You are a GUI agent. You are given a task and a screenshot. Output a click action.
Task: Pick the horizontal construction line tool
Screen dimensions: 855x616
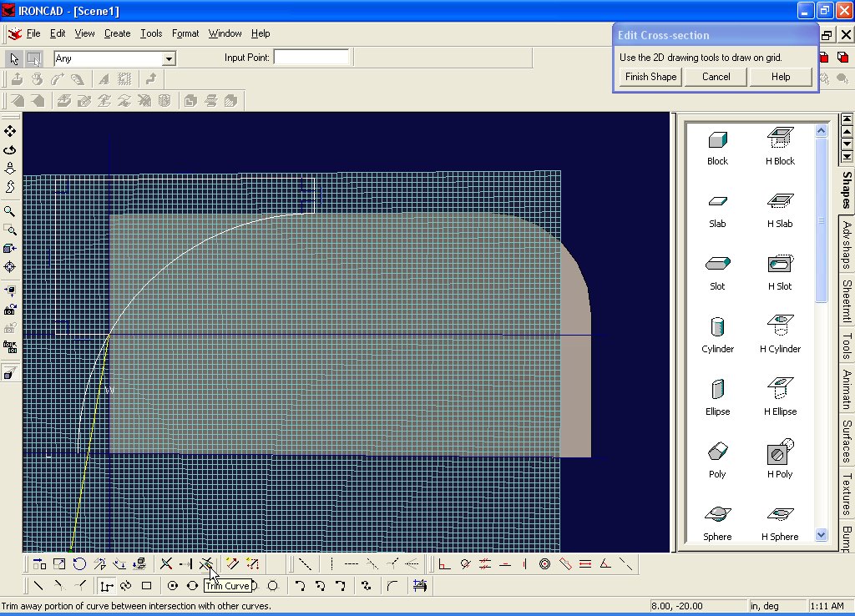point(352,564)
